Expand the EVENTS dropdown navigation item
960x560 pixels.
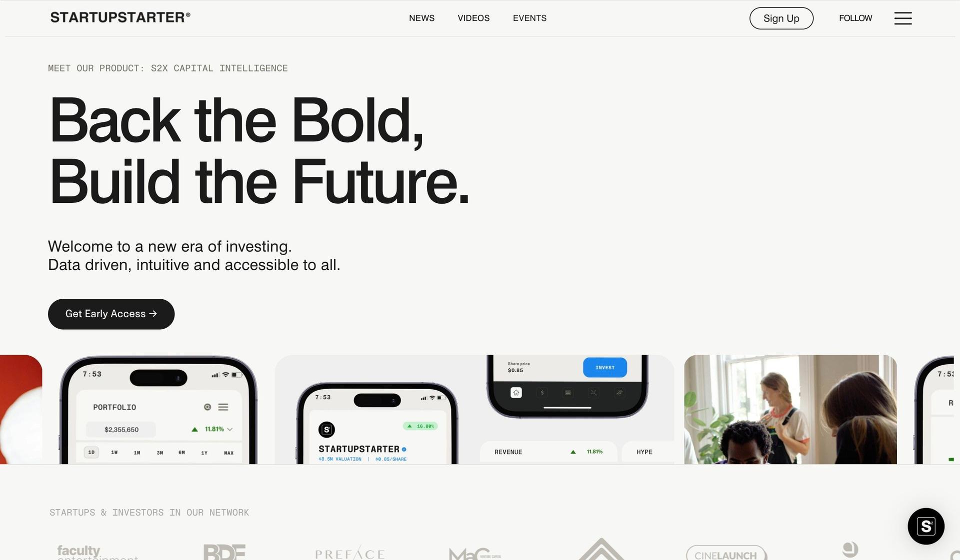click(x=529, y=18)
